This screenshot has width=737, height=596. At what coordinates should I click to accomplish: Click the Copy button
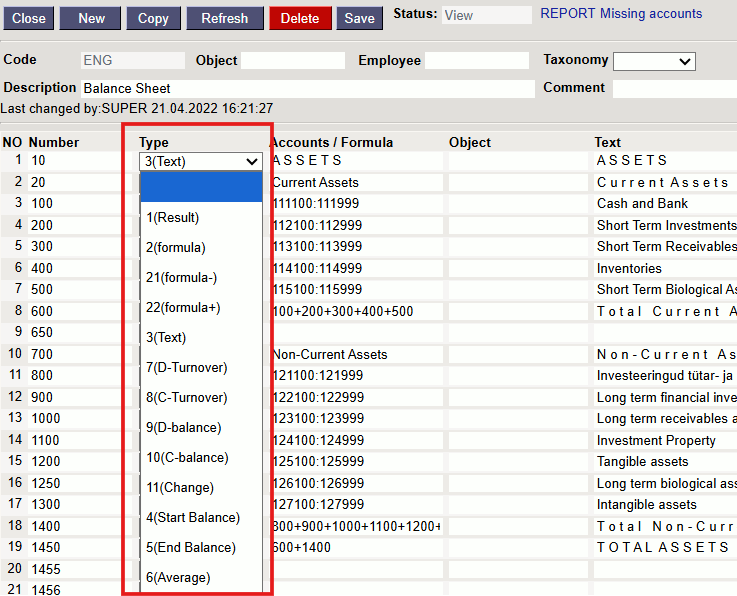click(153, 18)
